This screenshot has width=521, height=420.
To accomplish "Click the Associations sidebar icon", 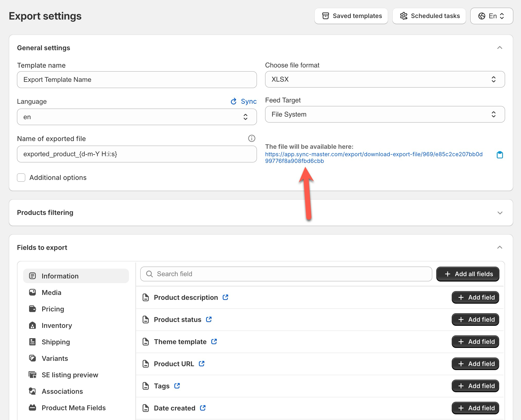I will pos(32,391).
